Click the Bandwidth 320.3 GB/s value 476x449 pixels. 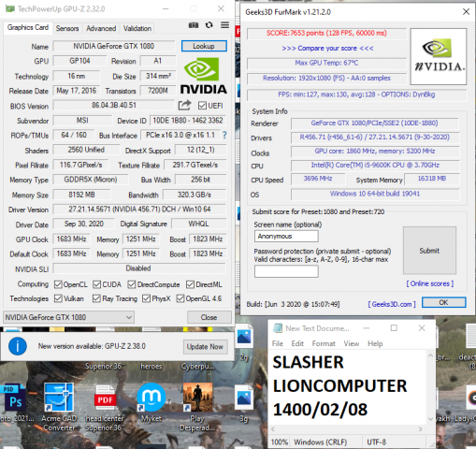195,195
